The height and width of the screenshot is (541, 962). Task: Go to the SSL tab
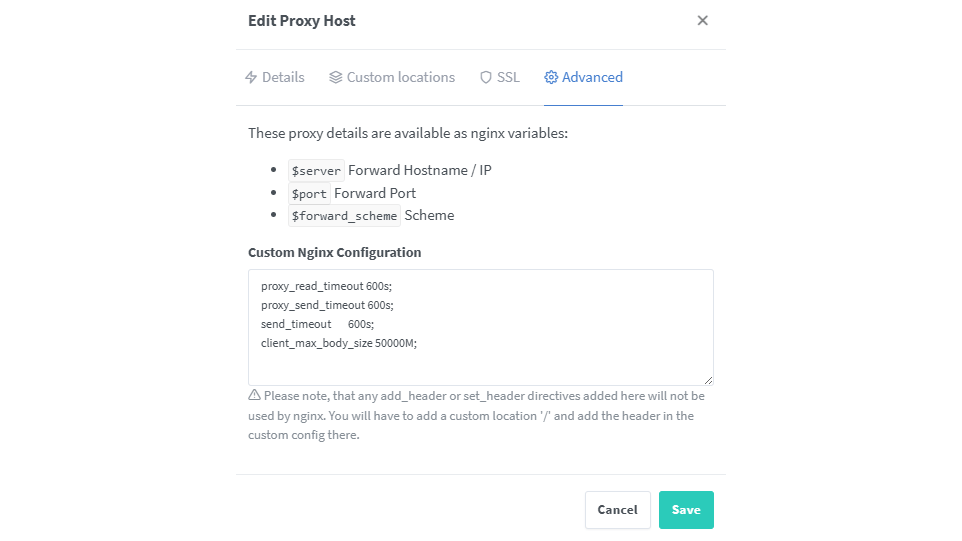(508, 77)
